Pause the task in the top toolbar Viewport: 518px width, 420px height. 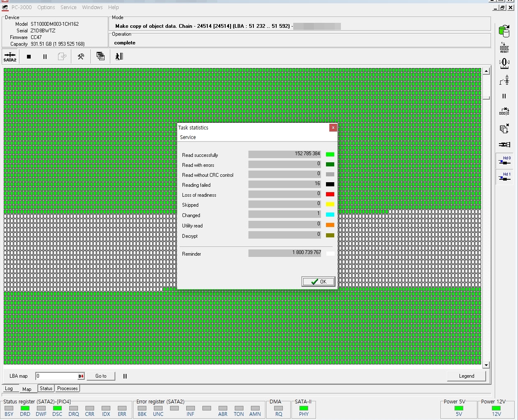45,56
